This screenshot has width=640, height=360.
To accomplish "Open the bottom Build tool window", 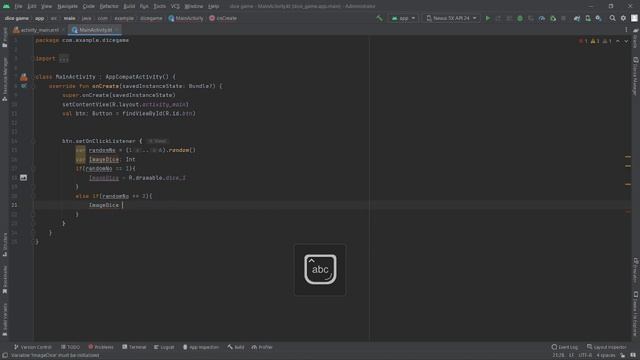I will click(x=236, y=347).
